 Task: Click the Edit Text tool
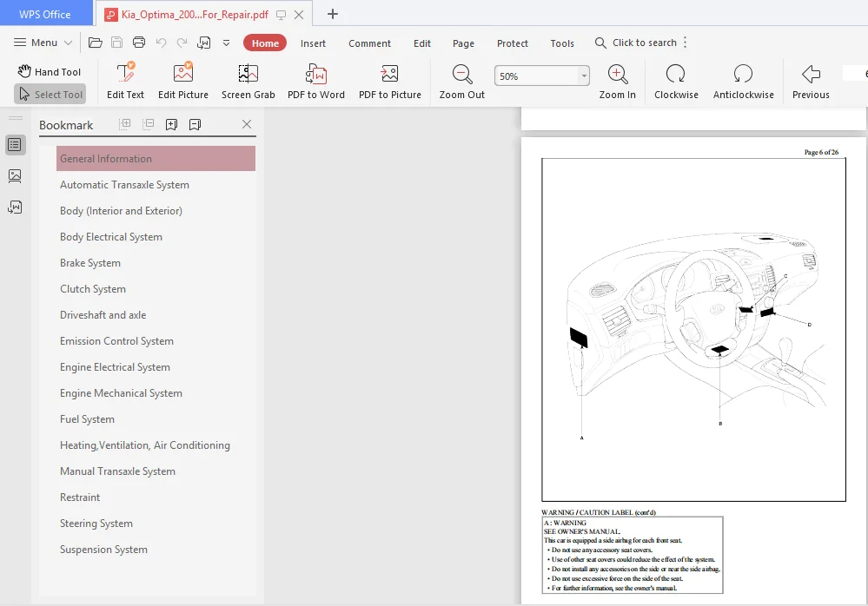126,81
